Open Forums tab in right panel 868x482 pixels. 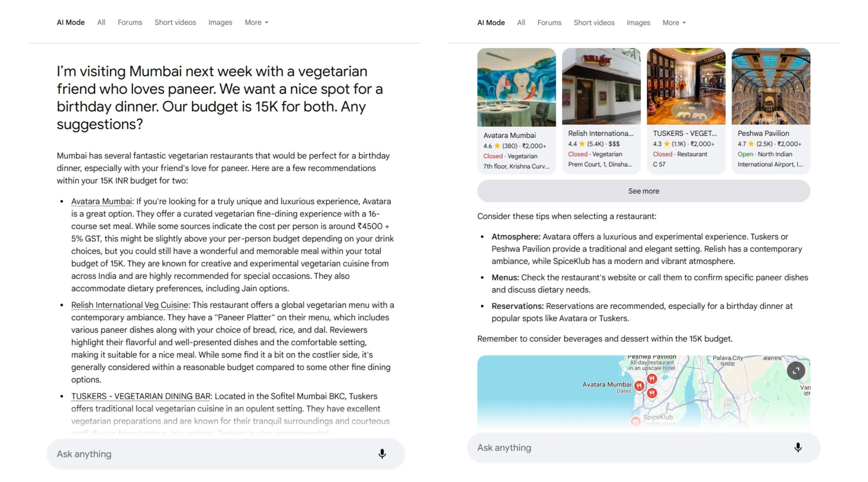549,23
